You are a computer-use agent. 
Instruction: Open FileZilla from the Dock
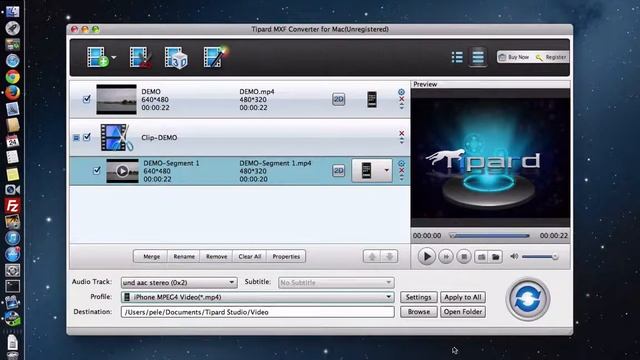(13, 205)
